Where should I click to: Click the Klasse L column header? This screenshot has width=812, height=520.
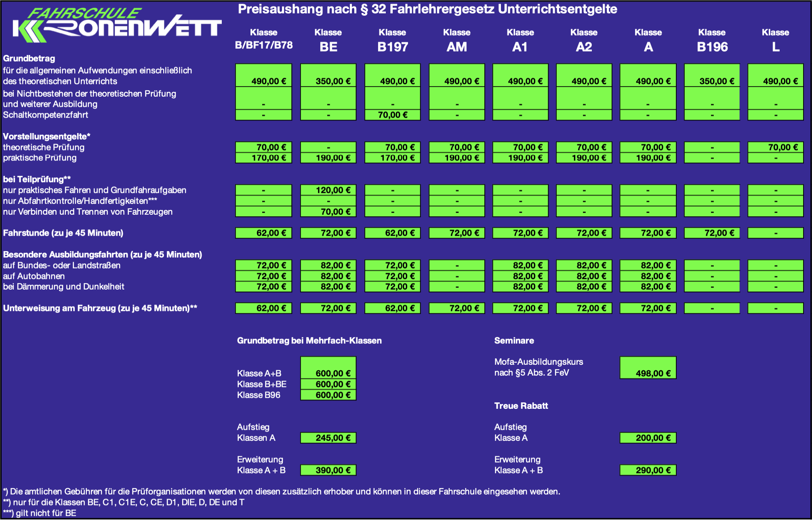coord(775,40)
